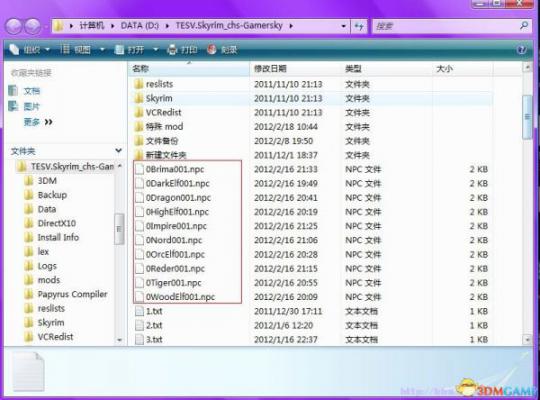Select 0Reder001.npc file icon

tap(139, 268)
